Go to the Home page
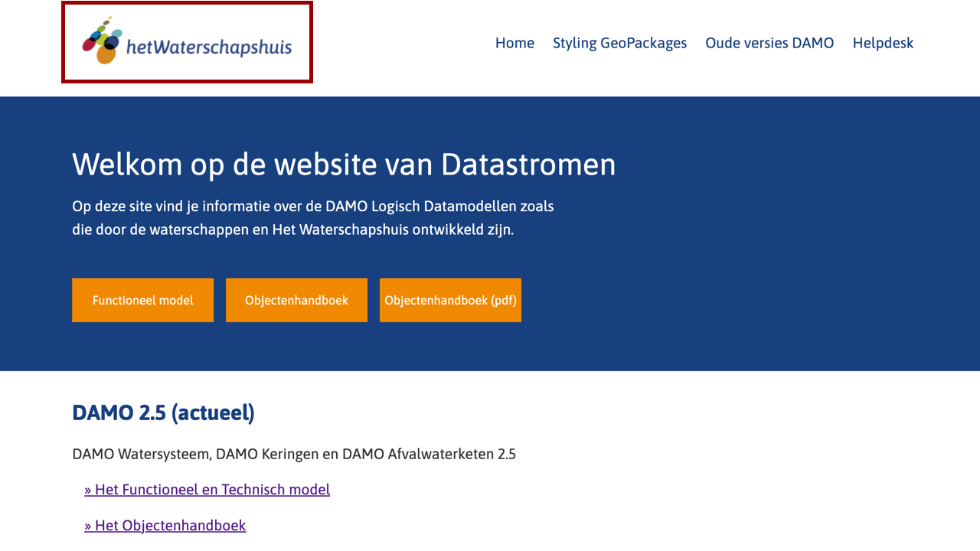The height and width of the screenshot is (551, 980). (x=514, y=43)
